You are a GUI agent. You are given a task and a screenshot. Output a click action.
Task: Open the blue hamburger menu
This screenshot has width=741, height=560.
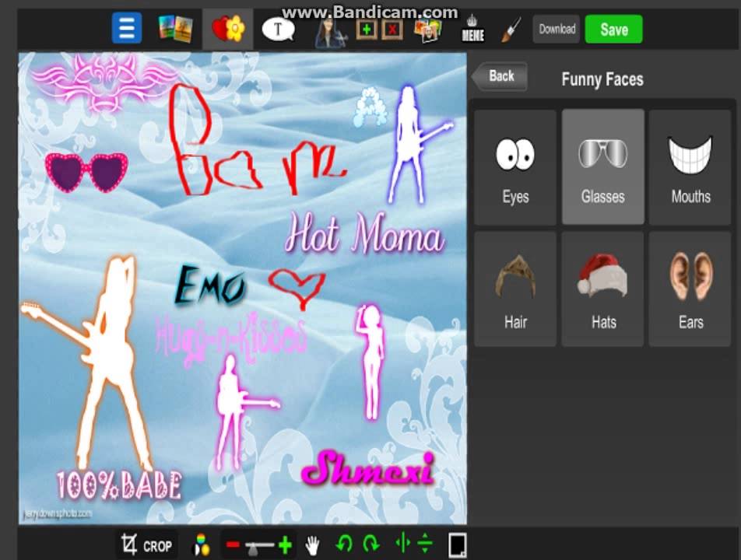(127, 28)
